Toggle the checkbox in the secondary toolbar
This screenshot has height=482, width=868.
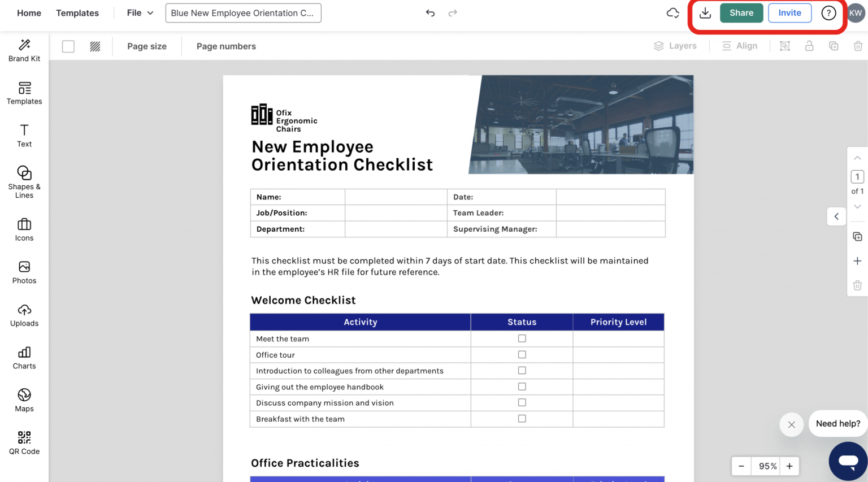68,46
